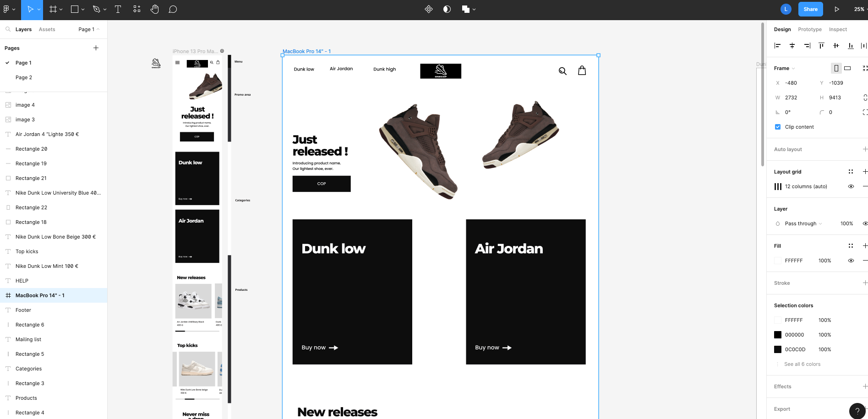Open the 25% zoom dropdown
The height and width of the screenshot is (419, 868).
click(860, 9)
